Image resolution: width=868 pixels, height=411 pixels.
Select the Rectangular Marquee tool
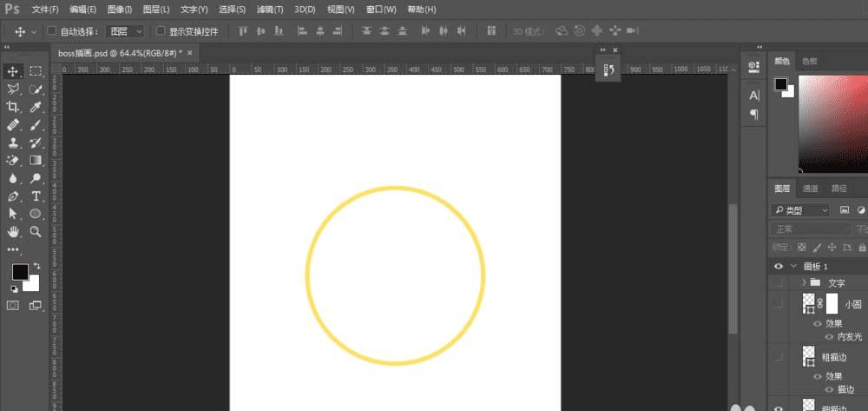(x=36, y=71)
